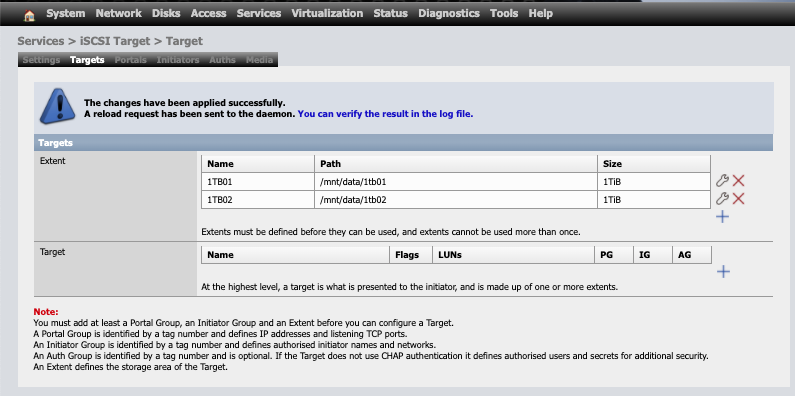Image resolution: width=795 pixels, height=396 pixels.
Task: Click the 1TB01 extent name cell
Action: pos(258,182)
